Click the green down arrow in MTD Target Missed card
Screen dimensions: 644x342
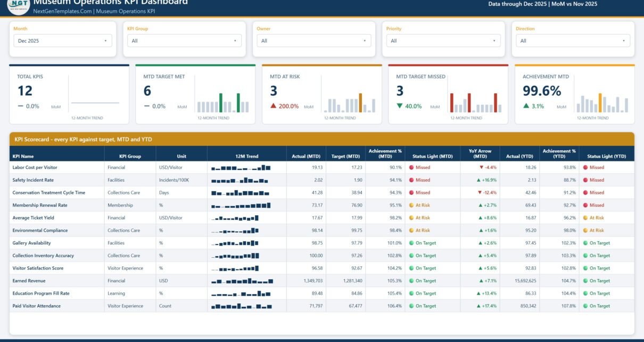pos(400,106)
